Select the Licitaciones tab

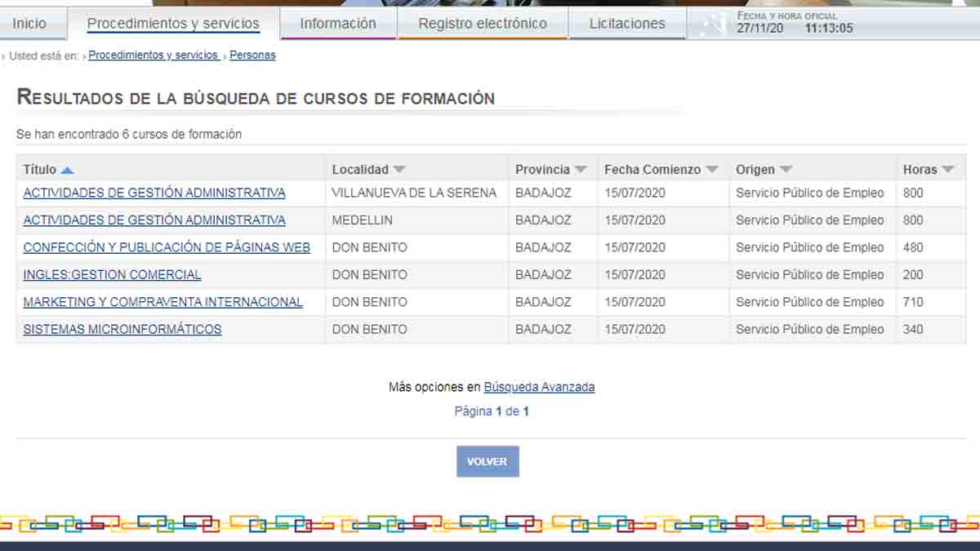tap(627, 24)
